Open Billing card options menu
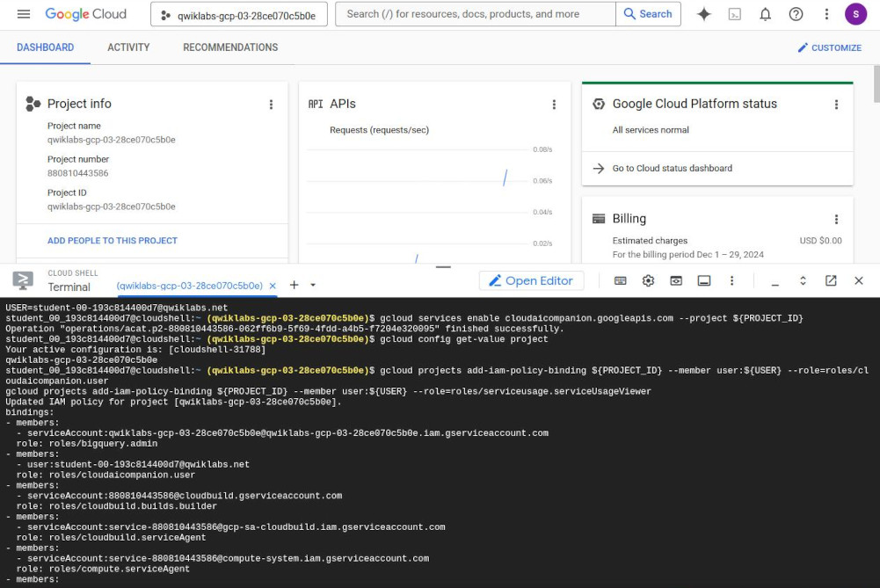Image resolution: width=880 pixels, height=588 pixels. 836,219
